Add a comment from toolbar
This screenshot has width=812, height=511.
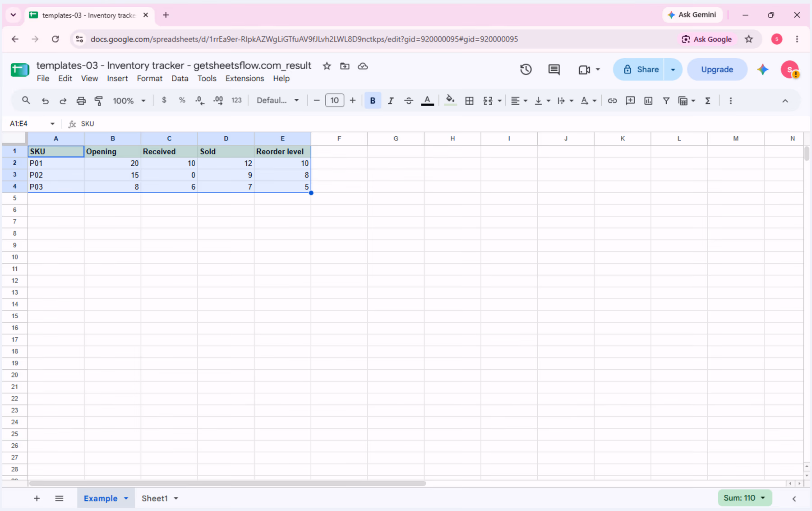pyautogui.click(x=630, y=101)
